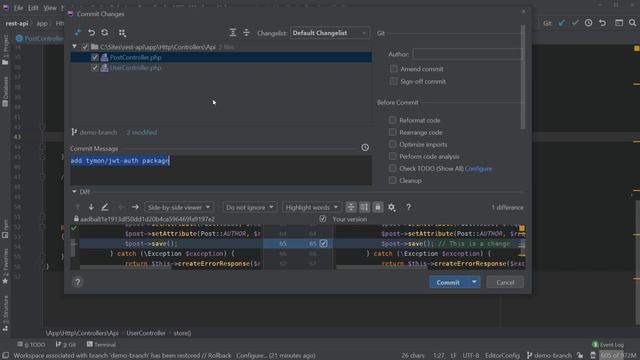The height and width of the screenshot is (360, 640).
Task: Enable Reformat code before commit
Action: [x=393, y=120]
